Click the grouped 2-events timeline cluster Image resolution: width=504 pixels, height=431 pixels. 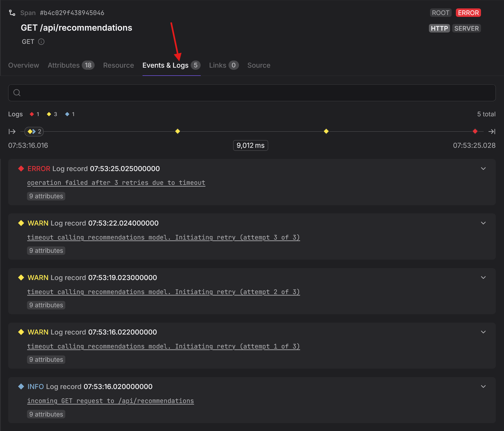34,131
